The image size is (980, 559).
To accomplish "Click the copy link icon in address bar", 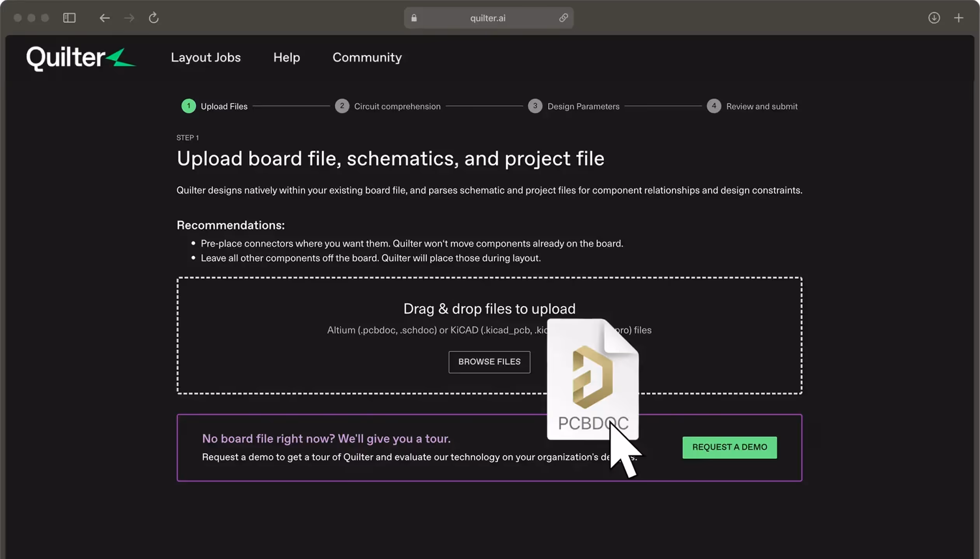I will pyautogui.click(x=563, y=18).
